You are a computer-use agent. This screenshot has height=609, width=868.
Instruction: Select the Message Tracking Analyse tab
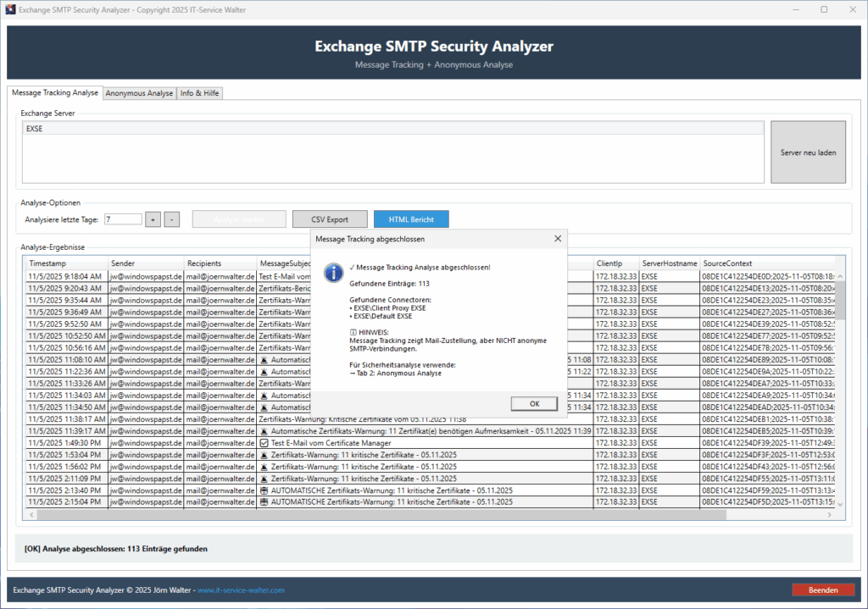coord(54,93)
